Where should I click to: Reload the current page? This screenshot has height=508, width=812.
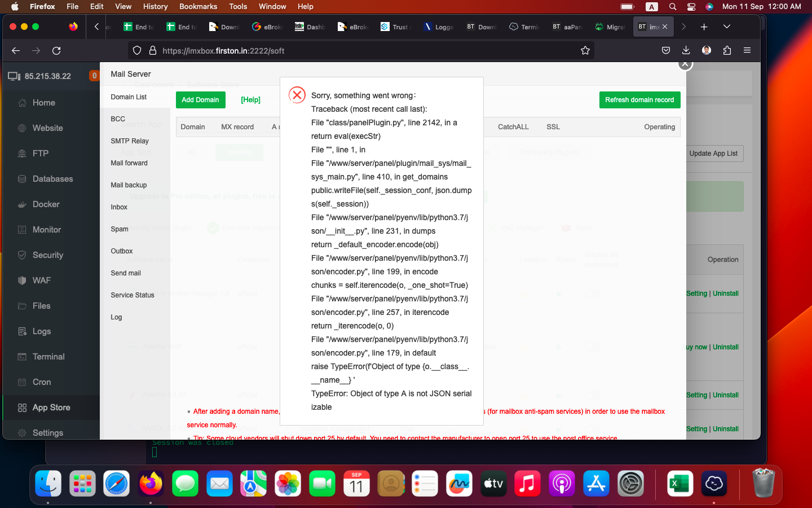(56, 51)
